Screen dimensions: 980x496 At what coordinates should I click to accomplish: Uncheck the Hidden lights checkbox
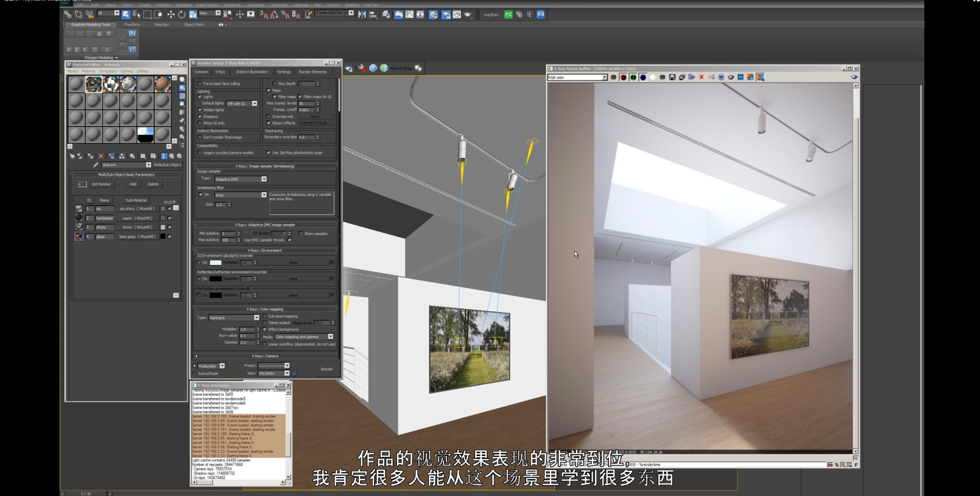click(x=200, y=110)
